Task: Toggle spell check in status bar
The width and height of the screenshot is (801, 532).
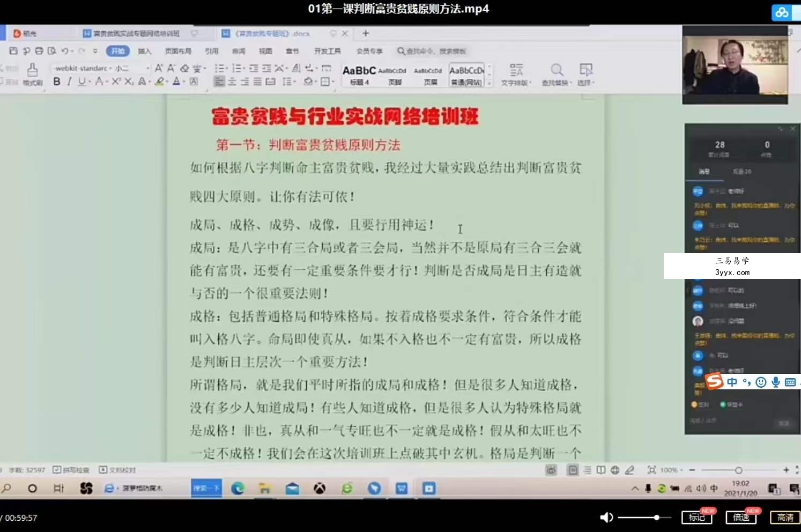Action: point(71,470)
